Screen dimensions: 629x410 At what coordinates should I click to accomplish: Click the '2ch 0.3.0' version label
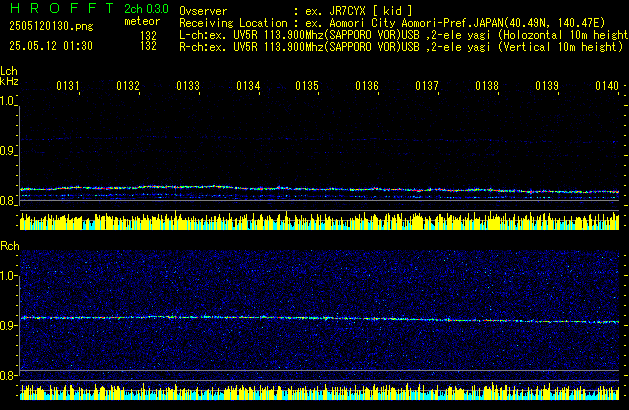[x=146, y=9]
